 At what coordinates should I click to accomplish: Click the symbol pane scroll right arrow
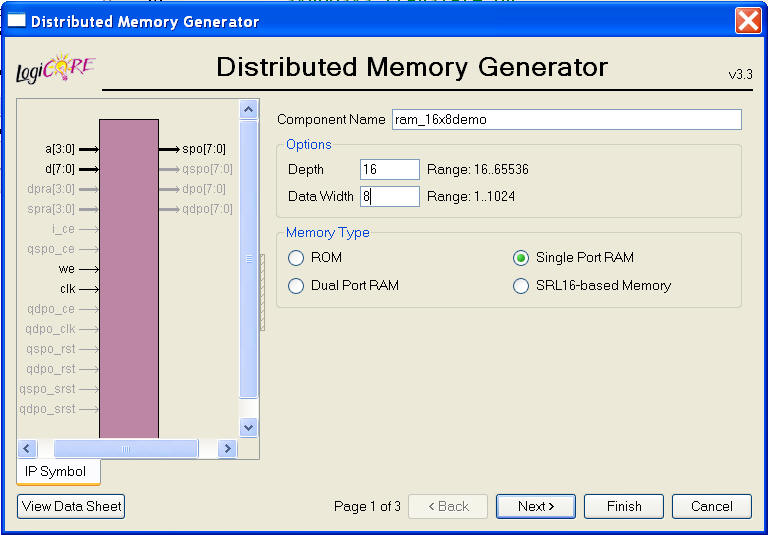click(227, 448)
